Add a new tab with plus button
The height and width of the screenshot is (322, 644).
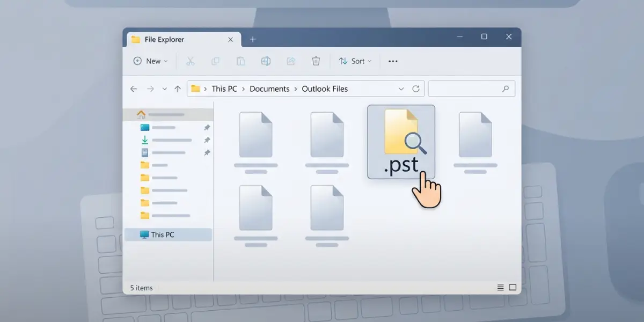tap(253, 40)
